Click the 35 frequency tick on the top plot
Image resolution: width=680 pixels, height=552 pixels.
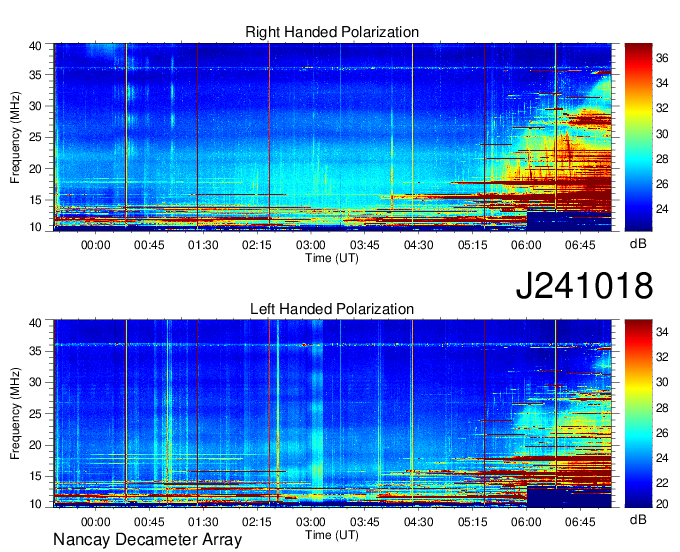(x=36, y=75)
